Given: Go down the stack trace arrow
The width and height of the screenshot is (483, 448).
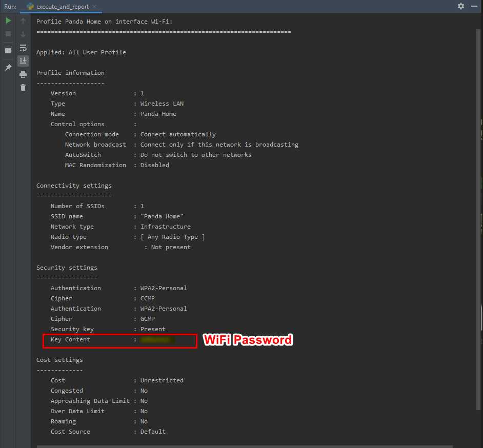Looking at the screenshot, I should pos(23,34).
